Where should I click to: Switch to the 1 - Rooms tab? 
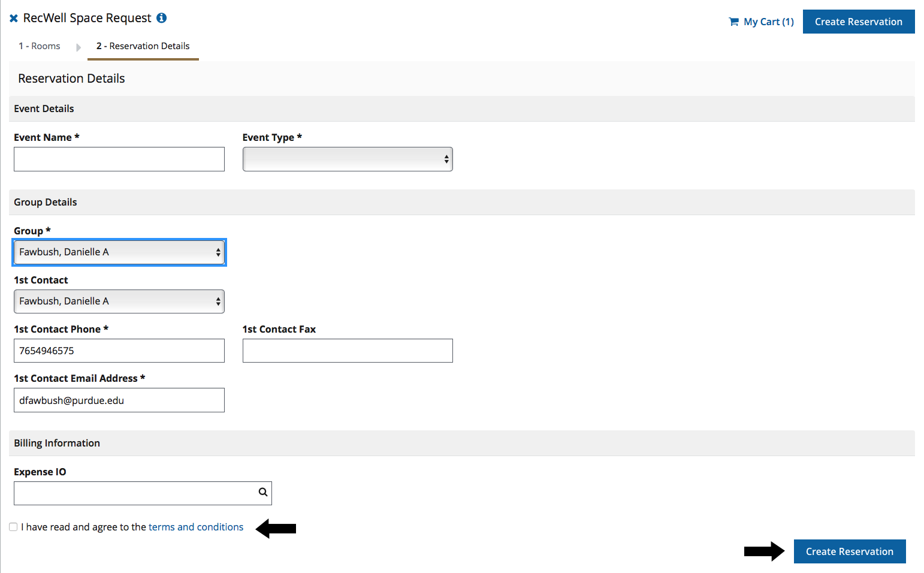pos(40,46)
